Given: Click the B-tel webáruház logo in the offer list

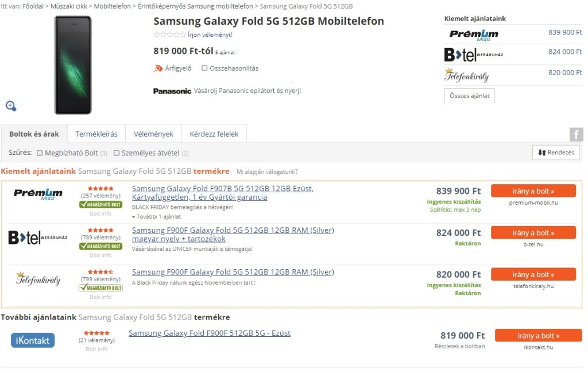Looking at the screenshot, I should pos(38,238).
